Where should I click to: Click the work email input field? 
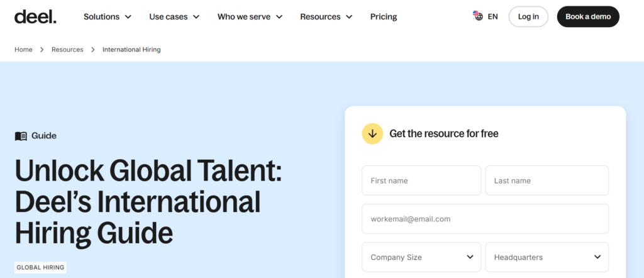point(485,219)
